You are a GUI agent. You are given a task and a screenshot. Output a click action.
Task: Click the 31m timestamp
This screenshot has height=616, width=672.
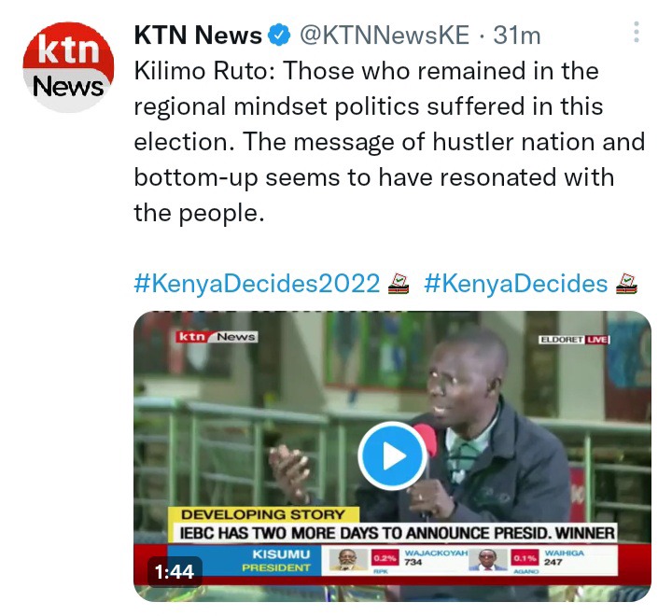(x=517, y=35)
